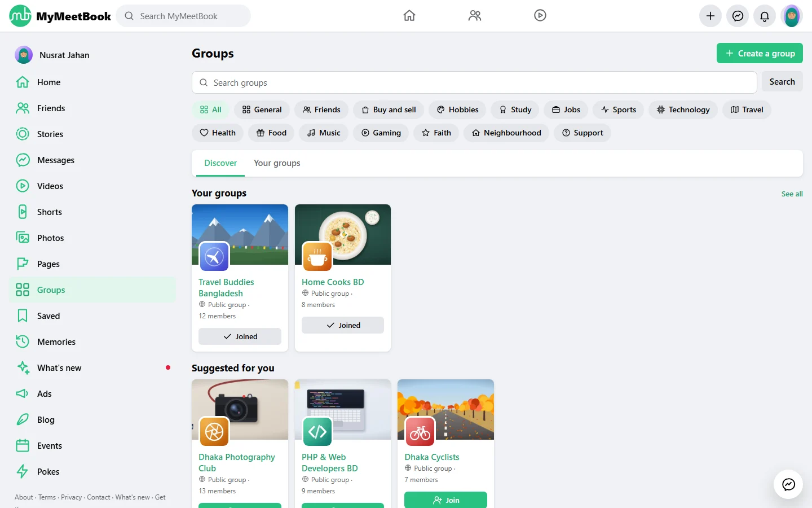Click the Create a group button
This screenshot has height=508, width=812.
(760, 53)
